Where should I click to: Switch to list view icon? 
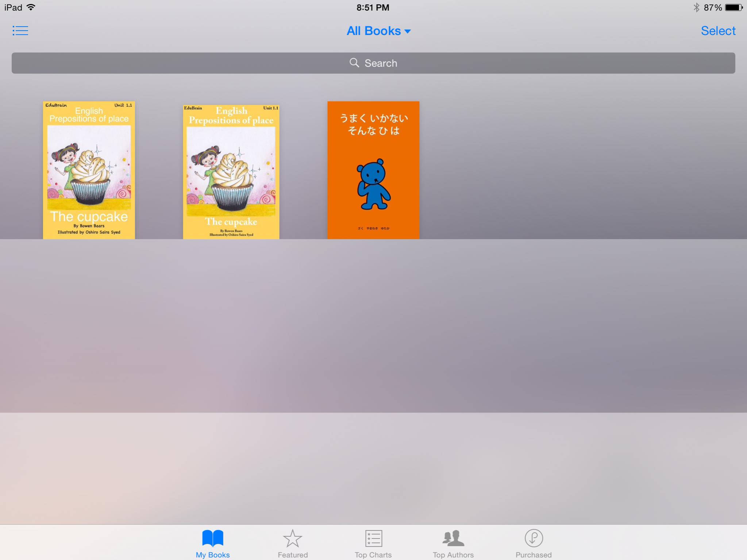point(20,31)
